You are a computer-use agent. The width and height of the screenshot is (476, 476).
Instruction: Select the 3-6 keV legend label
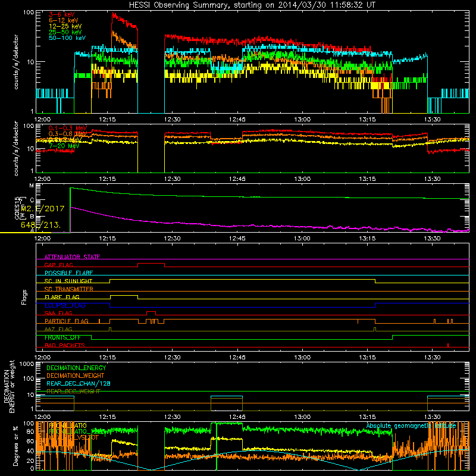(x=61, y=14)
